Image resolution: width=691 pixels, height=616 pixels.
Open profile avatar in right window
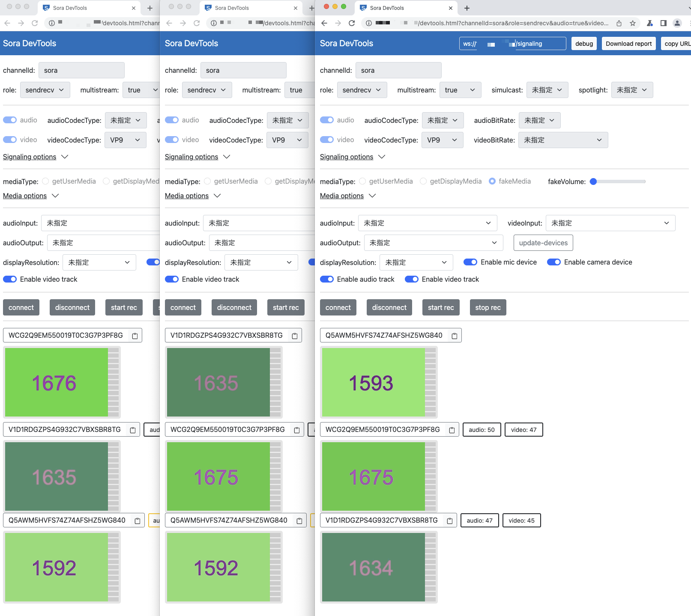[x=677, y=23]
